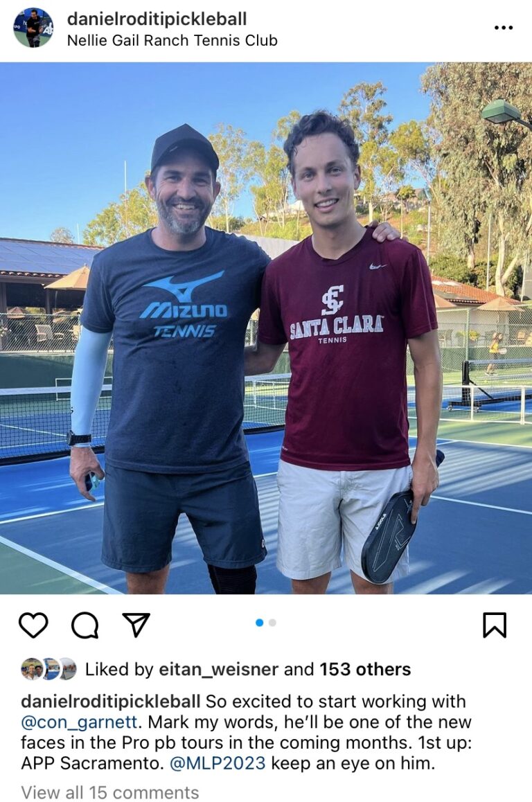Select the first carousel dot indicator
The width and height of the screenshot is (532, 802).
[x=260, y=623]
